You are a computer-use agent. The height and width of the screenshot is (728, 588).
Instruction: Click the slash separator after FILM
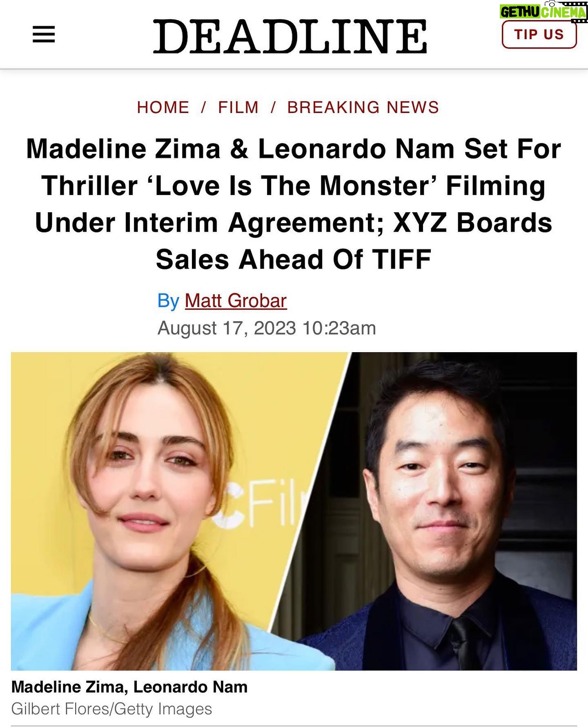coord(273,107)
